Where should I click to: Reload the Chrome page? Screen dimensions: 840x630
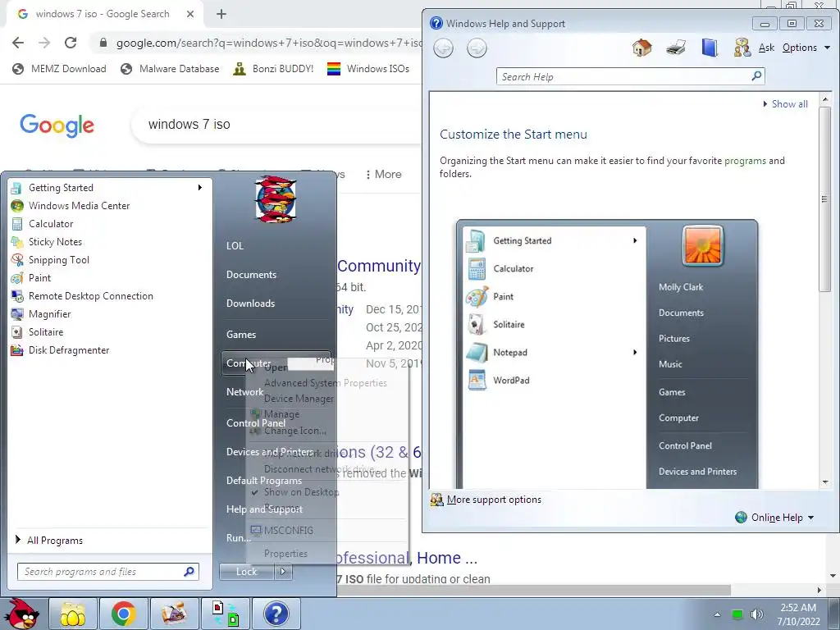click(x=71, y=43)
